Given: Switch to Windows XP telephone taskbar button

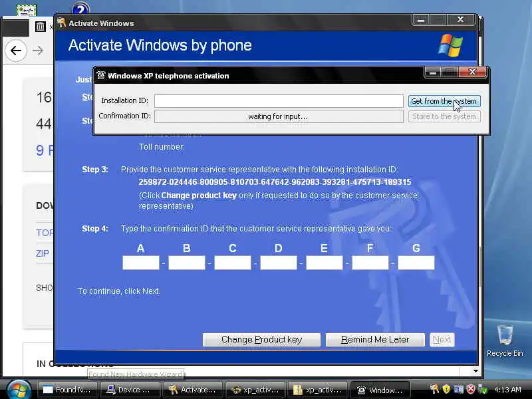Looking at the screenshot, I should click(380, 390).
